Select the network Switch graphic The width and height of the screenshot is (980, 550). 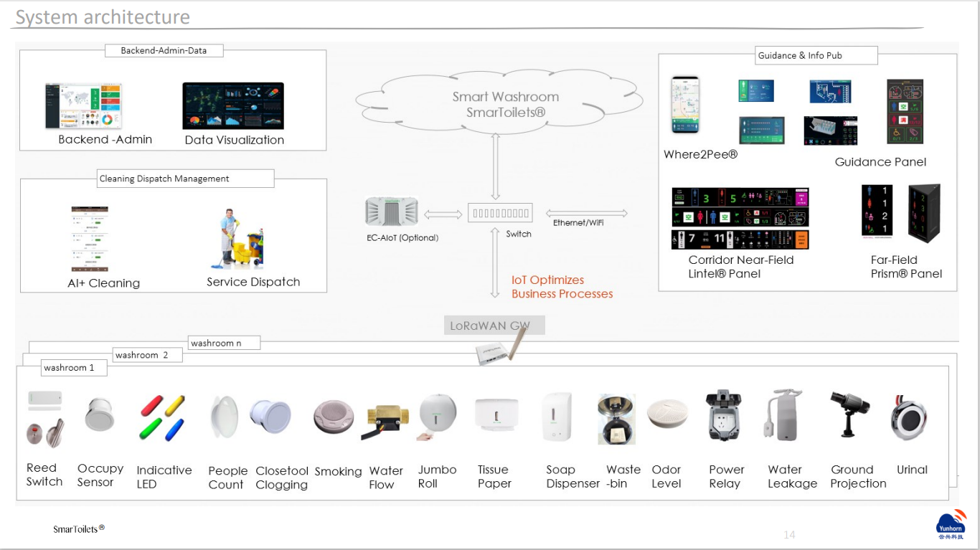coord(501,213)
